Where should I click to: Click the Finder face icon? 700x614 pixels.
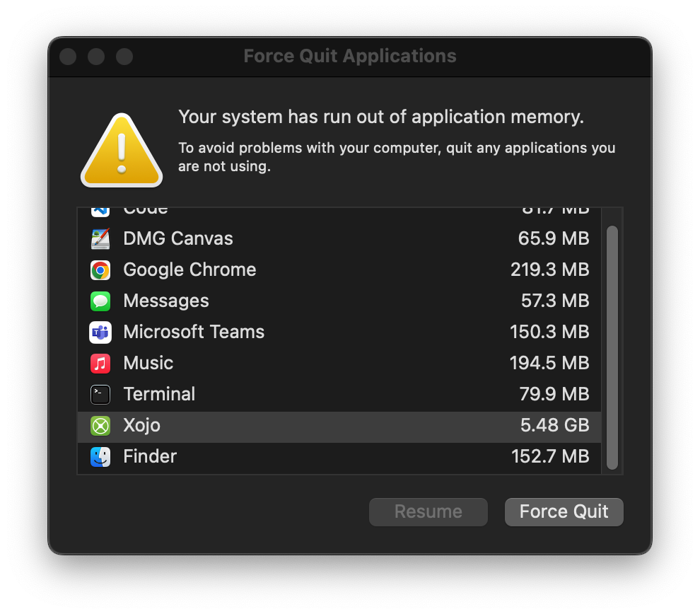click(100, 457)
